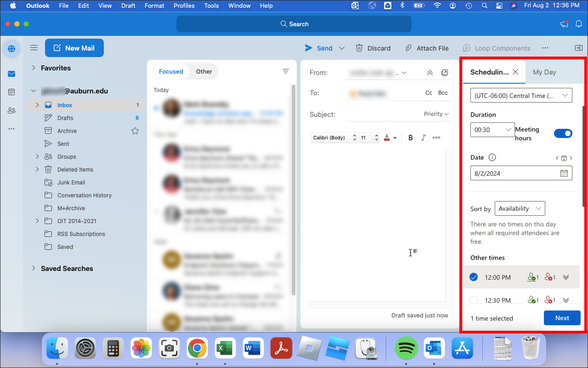Image resolution: width=588 pixels, height=368 pixels.
Task: Send the draft message
Action: [319, 48]
